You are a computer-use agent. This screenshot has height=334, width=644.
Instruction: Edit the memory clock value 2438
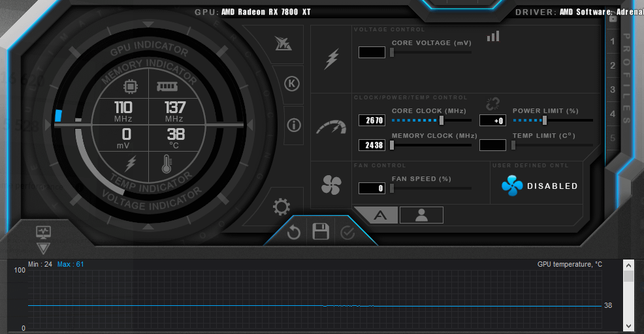click(372, 145)
